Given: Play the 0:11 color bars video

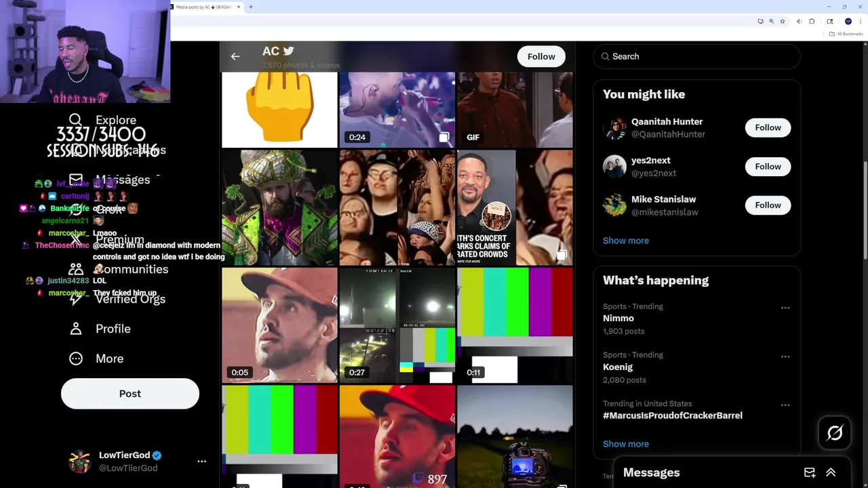Looking at the screenshot, I should (515, 325).
